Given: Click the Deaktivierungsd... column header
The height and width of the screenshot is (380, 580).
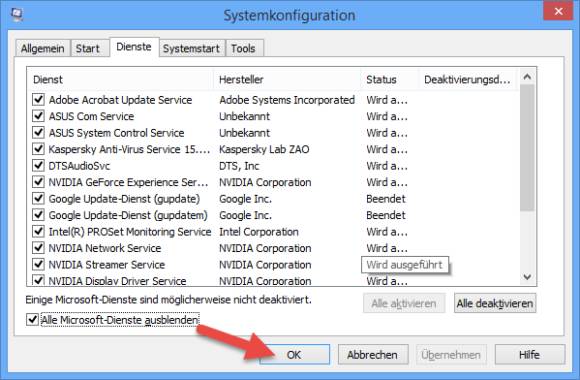Looking at the screenshot, I should click(x=468, y=80).
